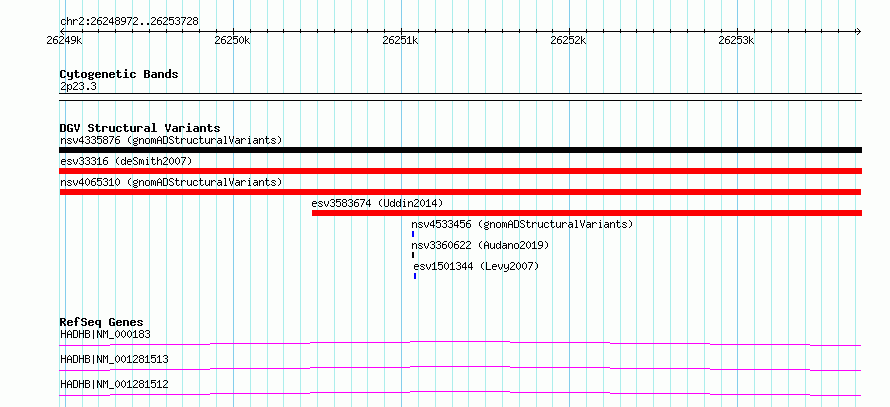Click the 26250k ruler tick label
890x407 pixels.
point(232,40)
